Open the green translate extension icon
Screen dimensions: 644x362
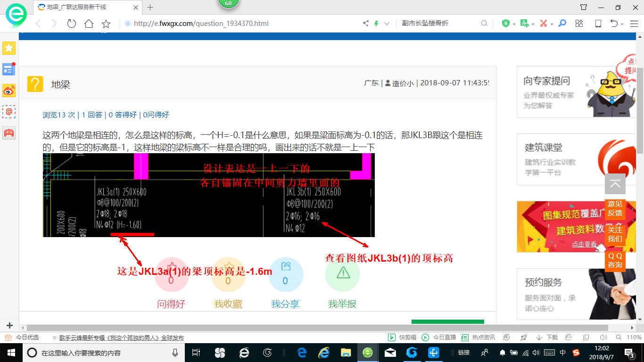click(x=524, y=24)
